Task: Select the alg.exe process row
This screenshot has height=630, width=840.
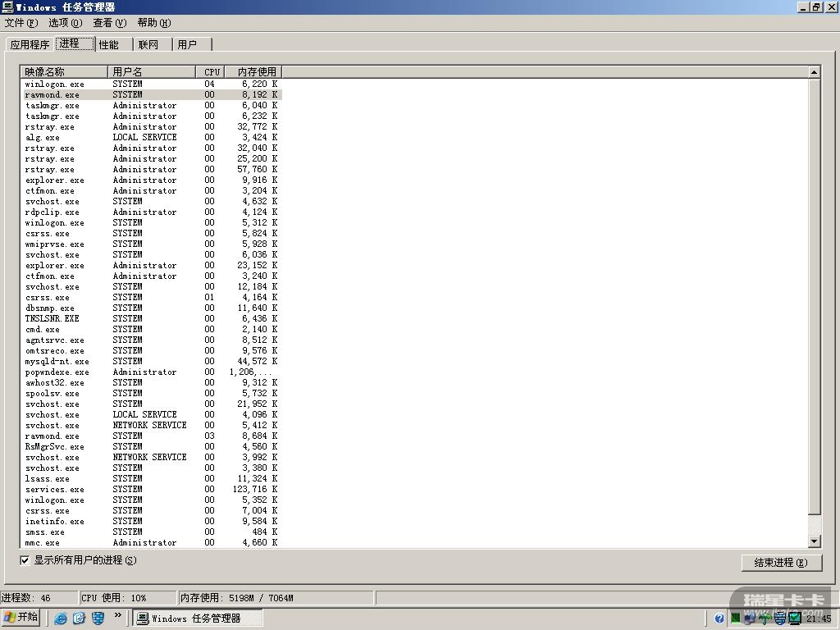Action: coord(151,138)
